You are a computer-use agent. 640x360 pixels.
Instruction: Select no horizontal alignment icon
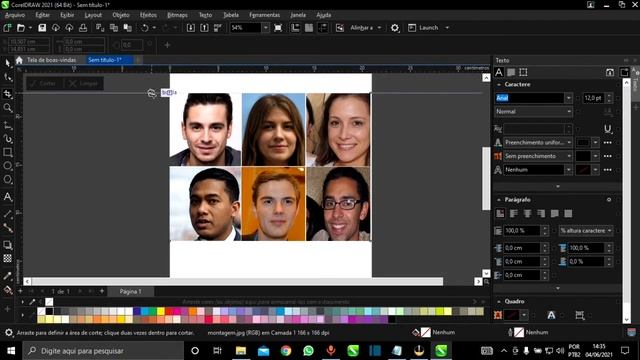500,213
